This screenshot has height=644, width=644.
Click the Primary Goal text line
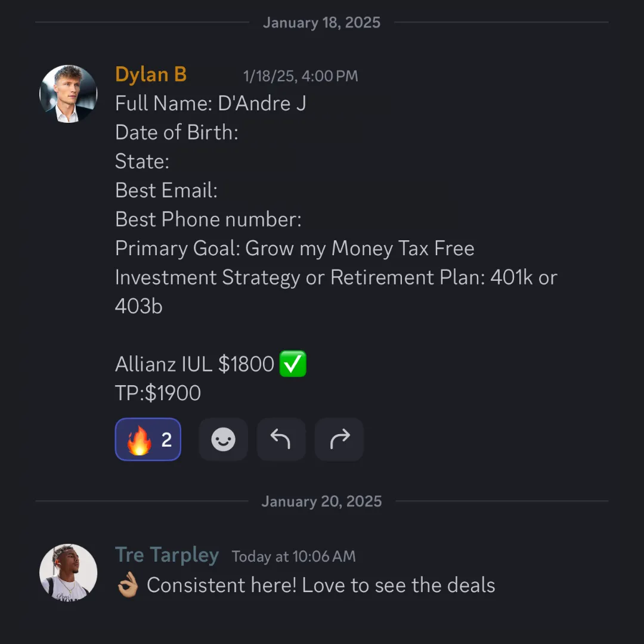tap(295, 248)
